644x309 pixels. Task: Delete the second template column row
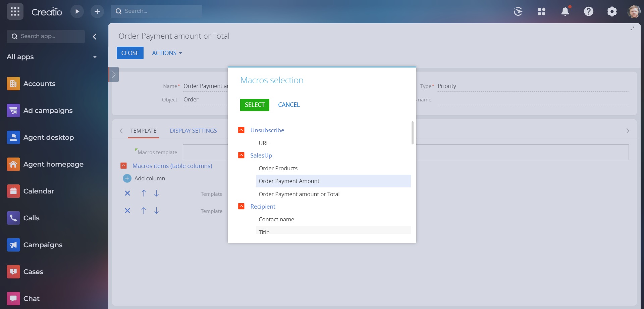click(127, 211)
